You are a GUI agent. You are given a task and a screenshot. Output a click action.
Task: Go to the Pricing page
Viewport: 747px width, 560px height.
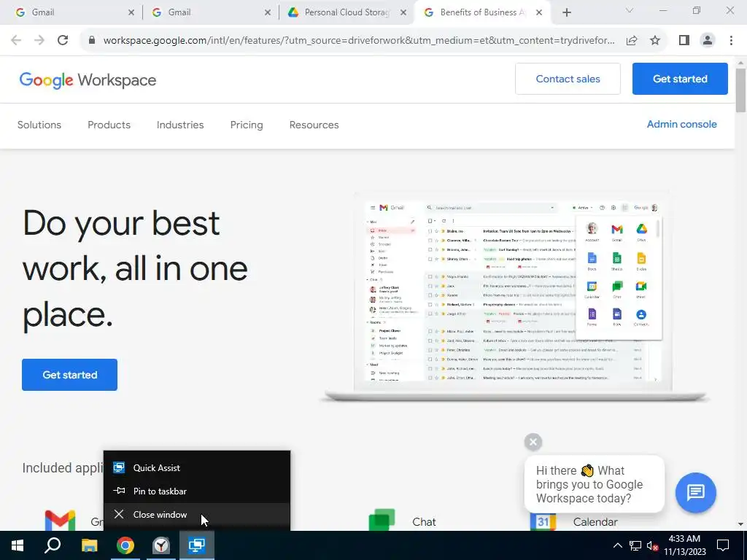pyautogui.click(x=247, y=125)
